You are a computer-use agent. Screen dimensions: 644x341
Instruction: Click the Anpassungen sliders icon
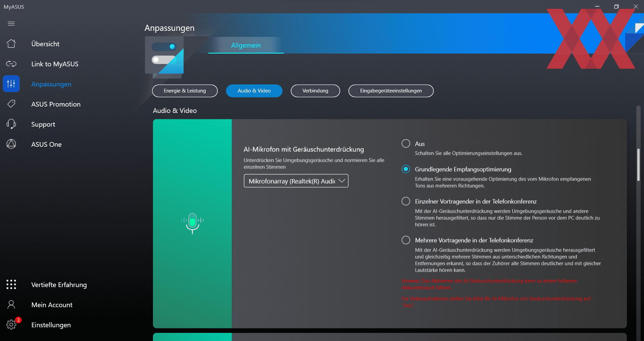click(11, 84)
